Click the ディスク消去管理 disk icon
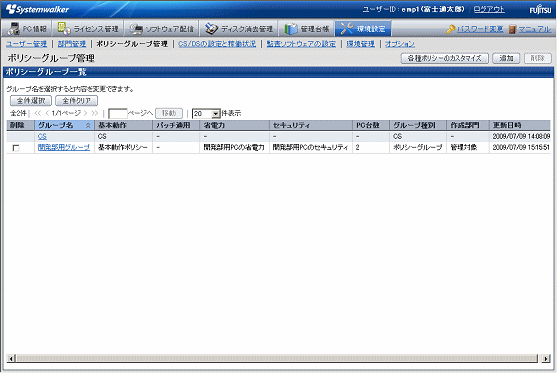The image size is (557, 373). pos(211,29)
